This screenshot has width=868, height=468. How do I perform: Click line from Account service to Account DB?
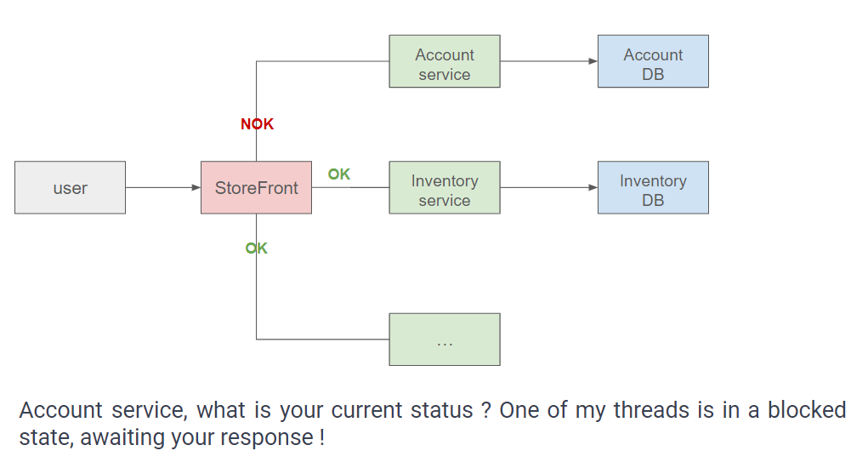(x=545, y=61)
